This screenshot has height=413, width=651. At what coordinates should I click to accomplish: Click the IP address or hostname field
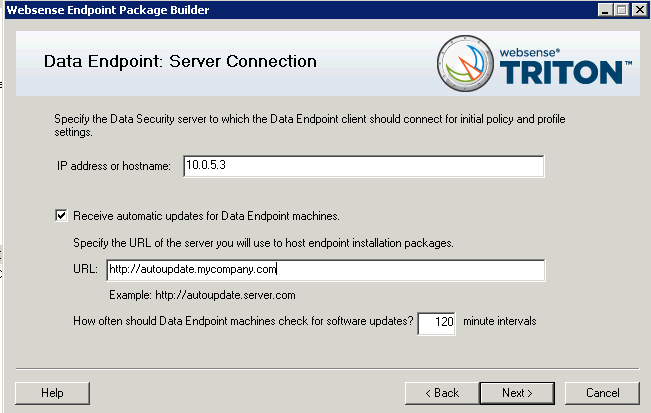[364, 166]
